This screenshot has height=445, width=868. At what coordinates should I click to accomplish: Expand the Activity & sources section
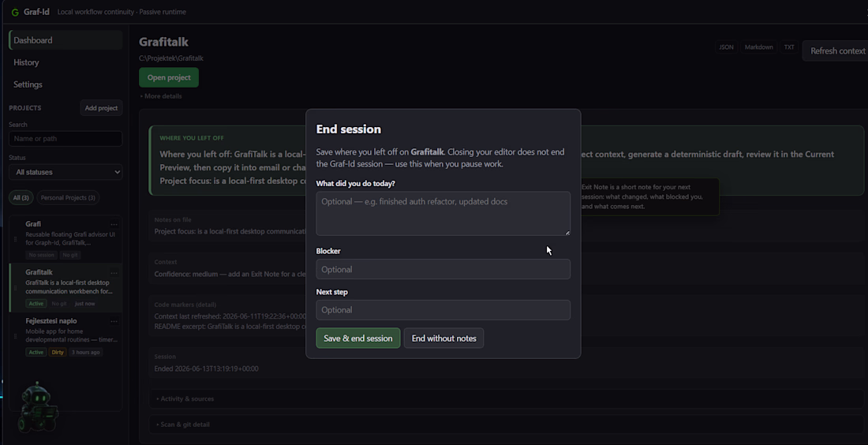pos(185,398)
